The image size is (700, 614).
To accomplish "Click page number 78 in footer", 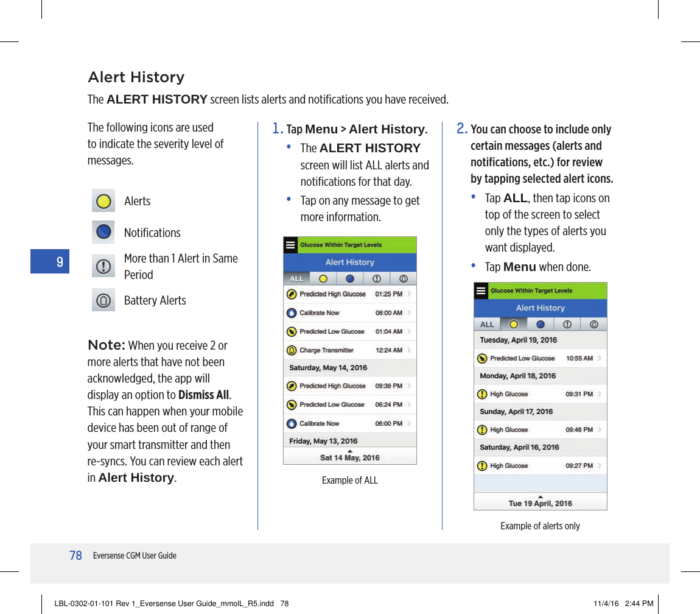I will (75, 556).
